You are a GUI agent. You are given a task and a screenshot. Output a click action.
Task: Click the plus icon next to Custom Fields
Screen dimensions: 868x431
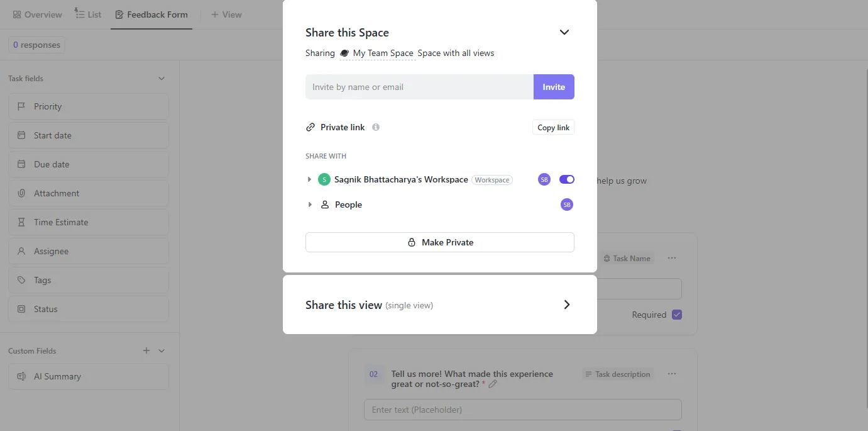(146, 350)
